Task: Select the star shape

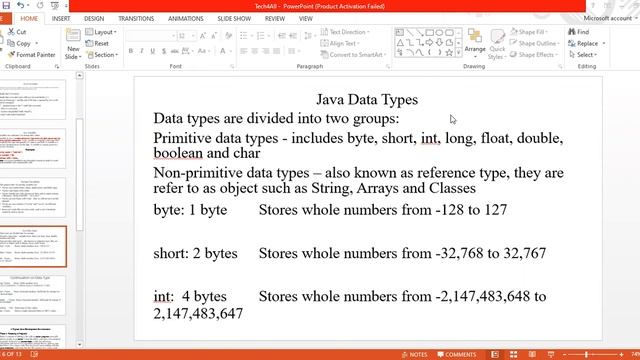Action: tap(449, 52)
